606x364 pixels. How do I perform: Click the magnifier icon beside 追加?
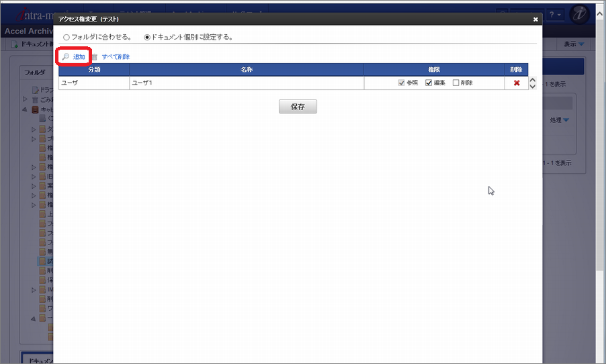pos(66,57)
